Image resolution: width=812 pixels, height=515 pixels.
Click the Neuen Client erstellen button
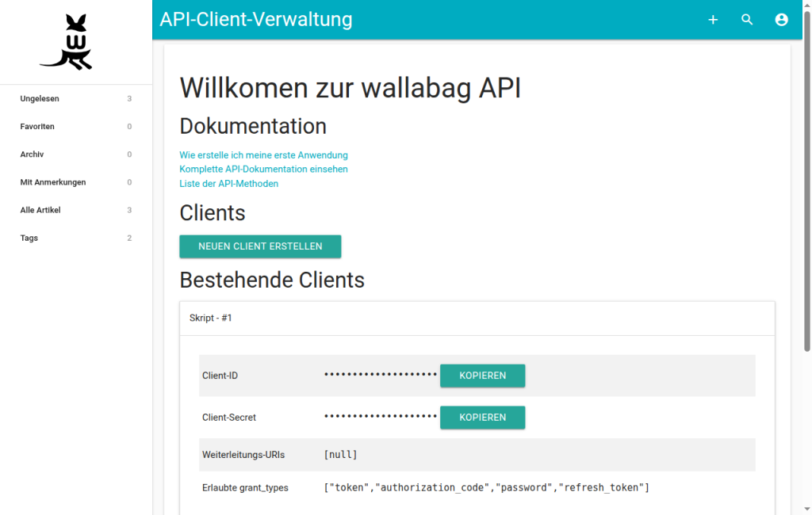tap(260, 246)
